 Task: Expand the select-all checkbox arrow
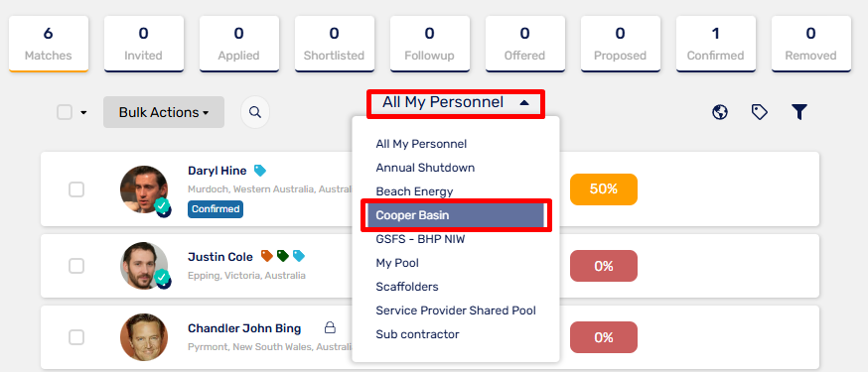pos(83,113)
